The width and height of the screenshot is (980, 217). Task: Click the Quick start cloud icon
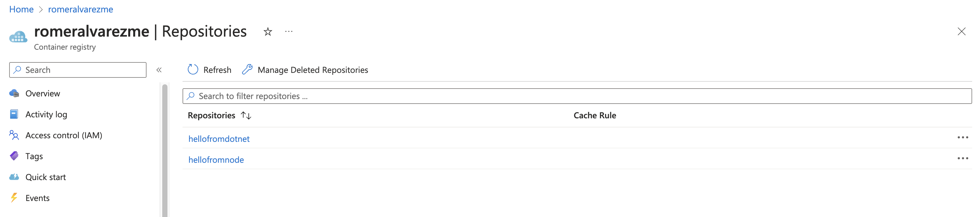(14, 177)
